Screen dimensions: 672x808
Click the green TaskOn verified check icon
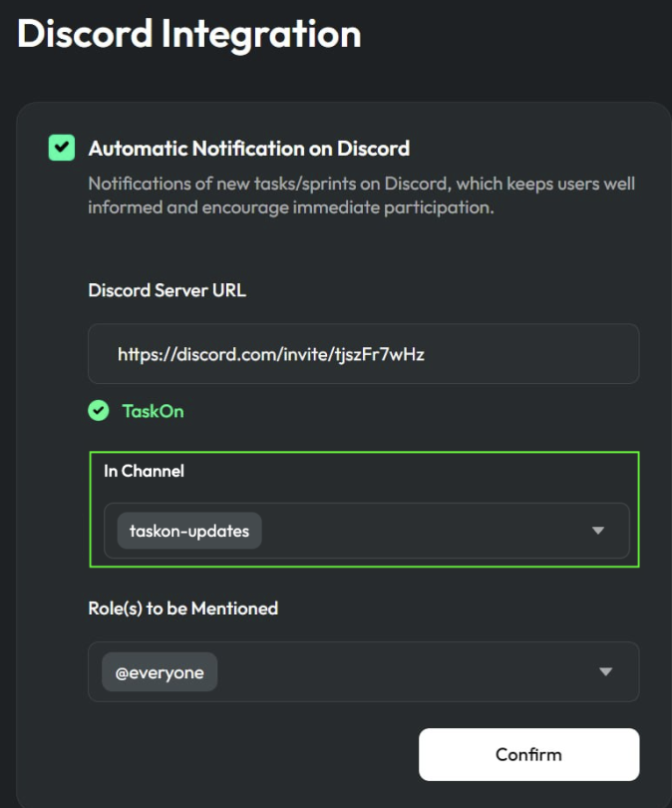click(99, 411)
